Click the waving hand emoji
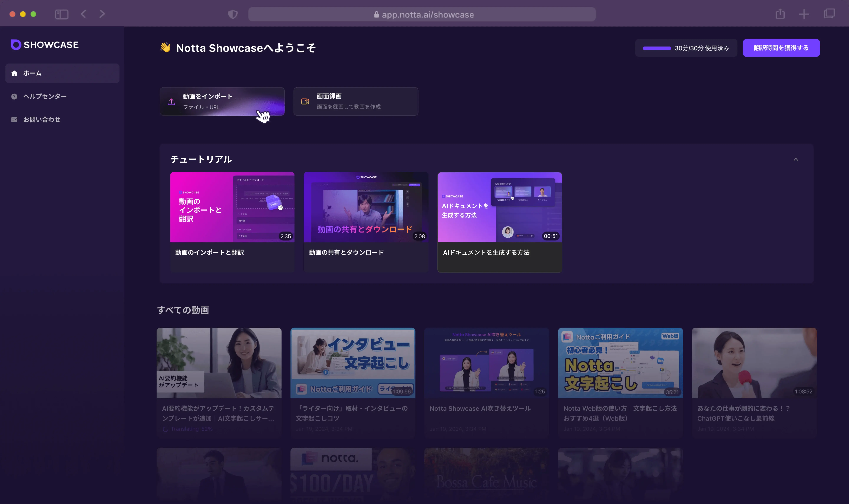 point(165,48)
